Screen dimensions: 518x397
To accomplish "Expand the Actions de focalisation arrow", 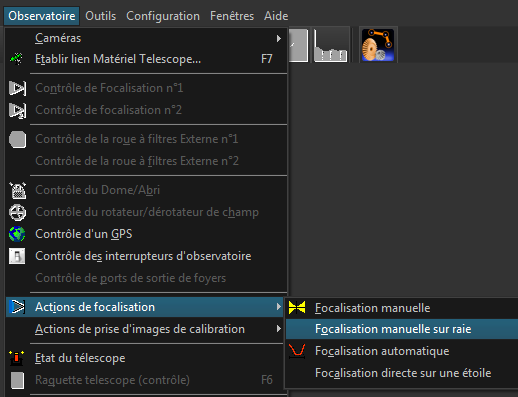I will click(x=279, y=307).
